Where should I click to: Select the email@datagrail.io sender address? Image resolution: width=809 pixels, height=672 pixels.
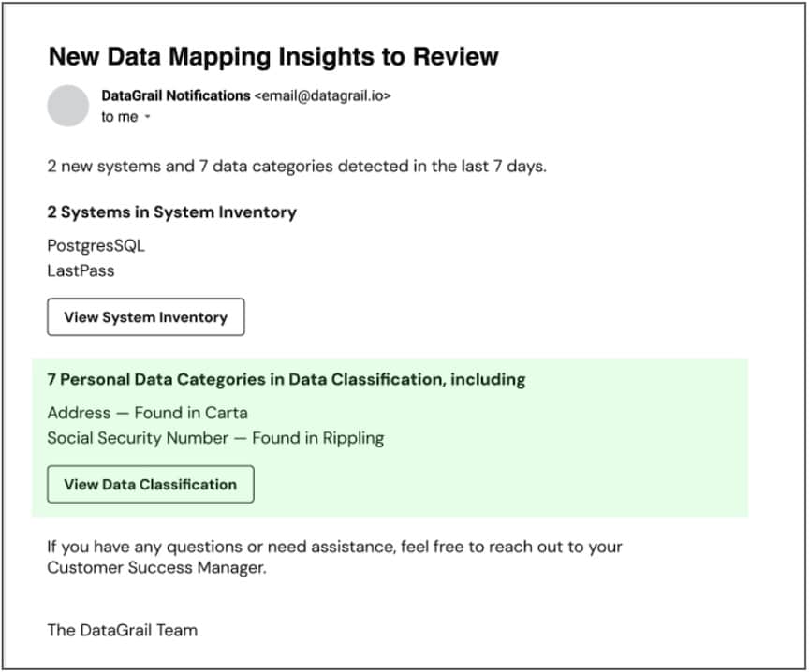tap(323, 95)
